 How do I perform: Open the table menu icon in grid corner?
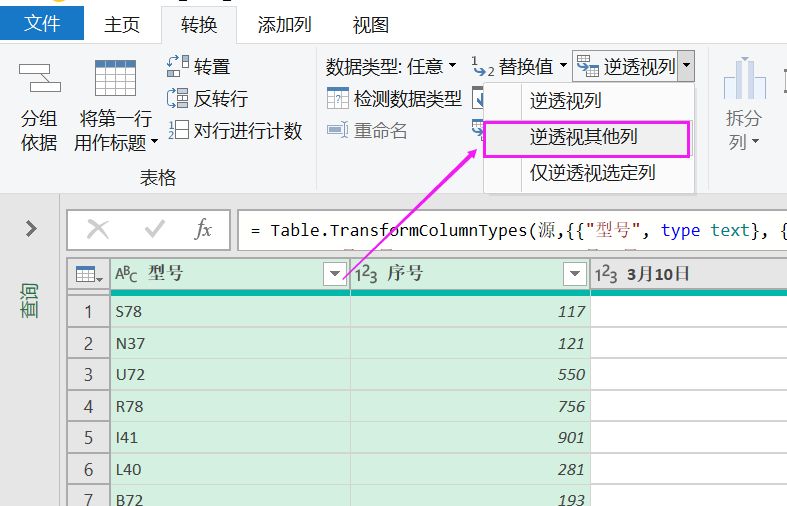click(89, 275)
